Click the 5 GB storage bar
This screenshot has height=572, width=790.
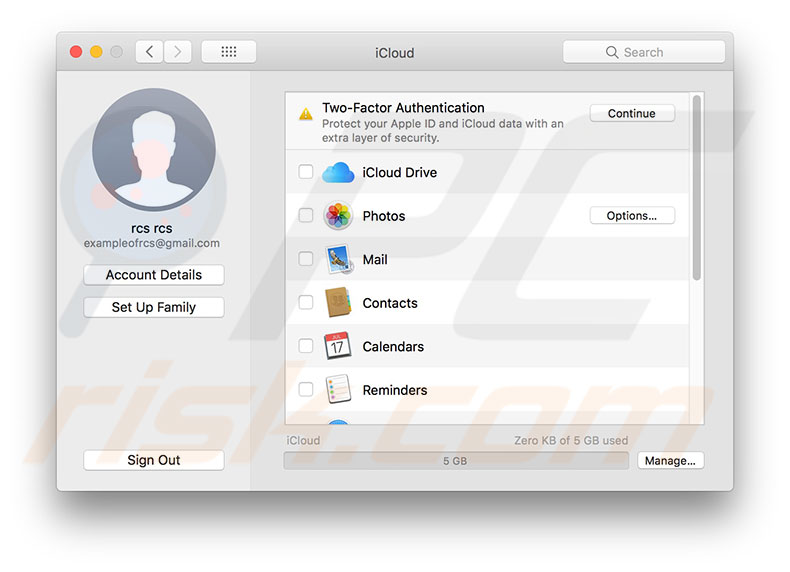point(456,461)
